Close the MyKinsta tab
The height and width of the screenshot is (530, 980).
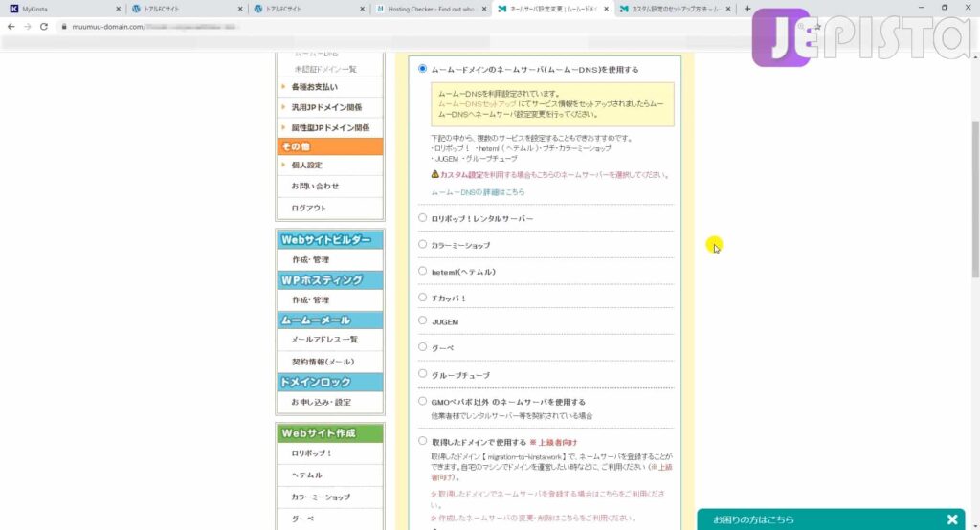(118, 10)
